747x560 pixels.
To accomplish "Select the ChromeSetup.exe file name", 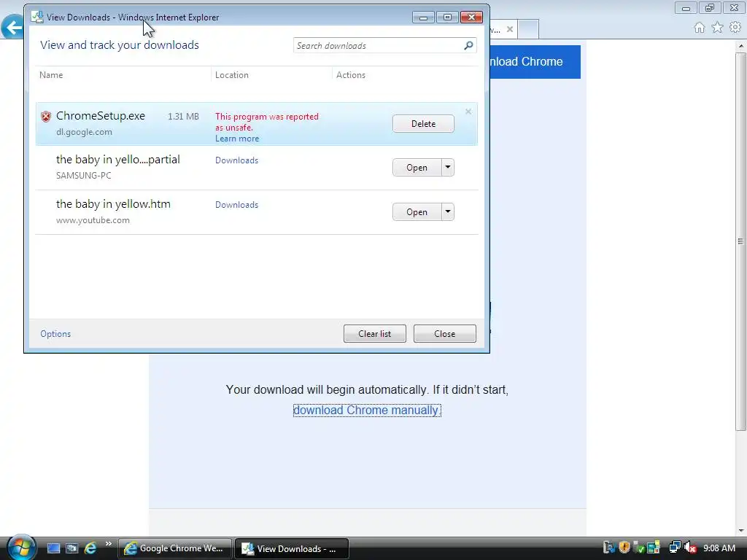I will (x=101, y=116).
